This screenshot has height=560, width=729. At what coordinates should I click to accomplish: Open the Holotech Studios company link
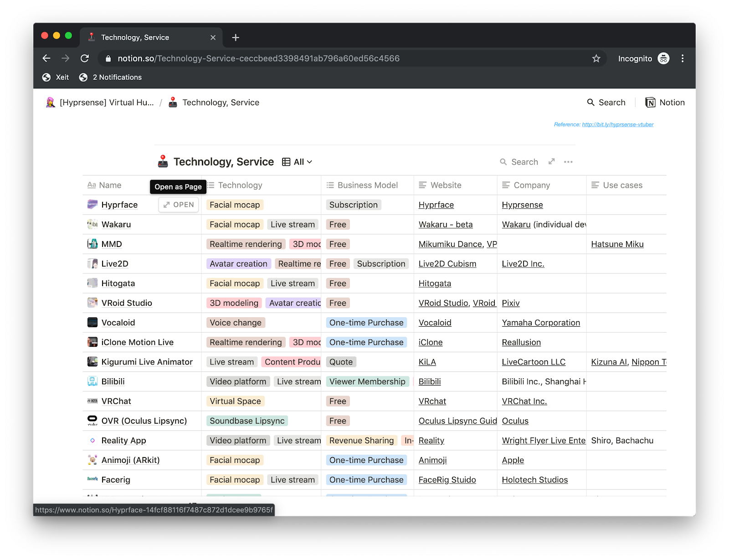coord(535,479)
